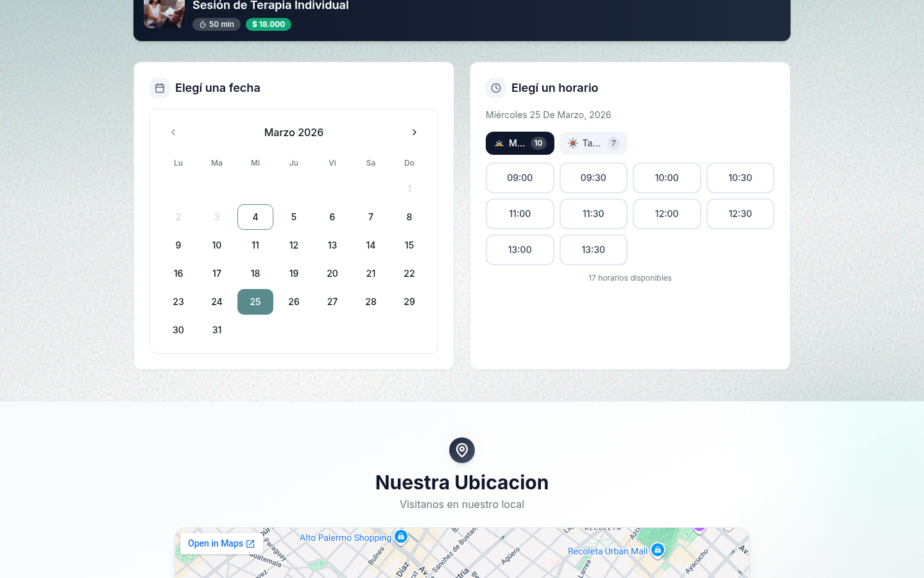
Task: Click the Alto Palermo Shopping map marker
Action: tap(401, 536)
